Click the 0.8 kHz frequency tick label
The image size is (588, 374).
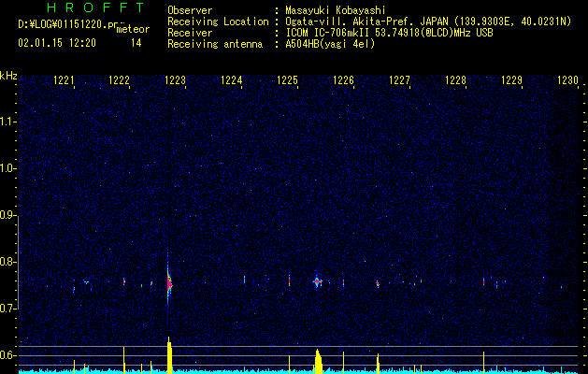(8, 262)
